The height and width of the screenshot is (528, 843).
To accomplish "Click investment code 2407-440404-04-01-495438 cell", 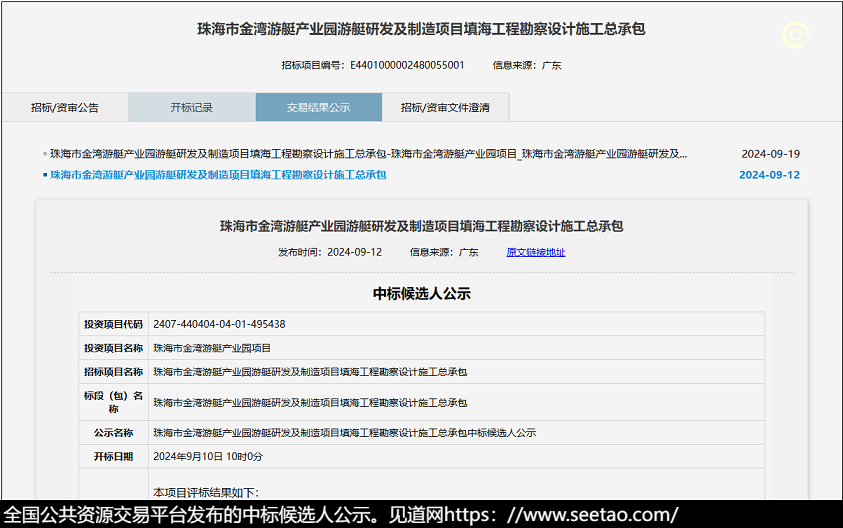I will click(219, 324).
